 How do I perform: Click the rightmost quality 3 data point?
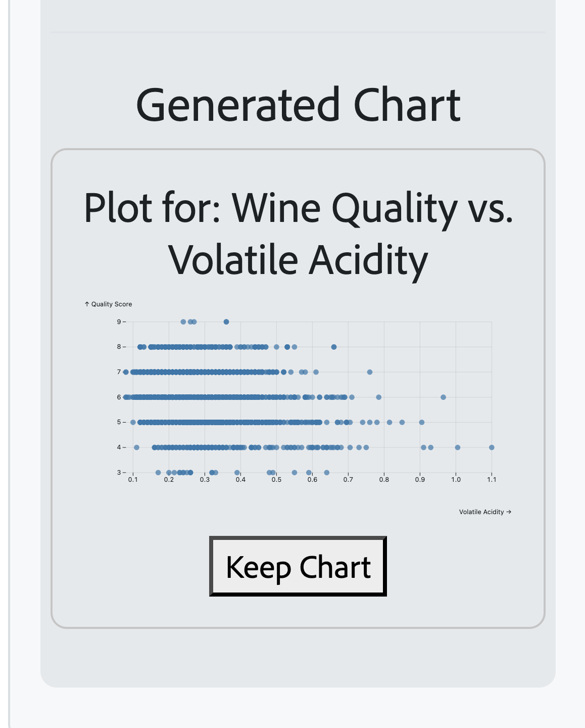[327, 473]
